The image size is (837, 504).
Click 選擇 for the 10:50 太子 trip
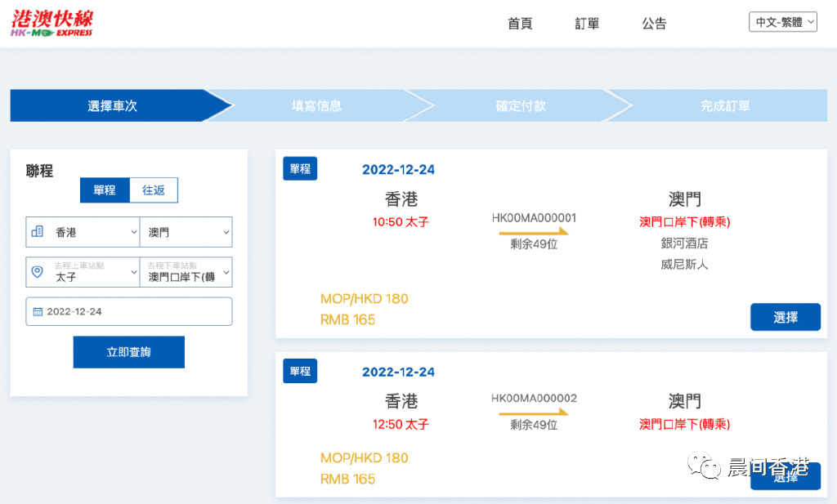tap(785, 317)
